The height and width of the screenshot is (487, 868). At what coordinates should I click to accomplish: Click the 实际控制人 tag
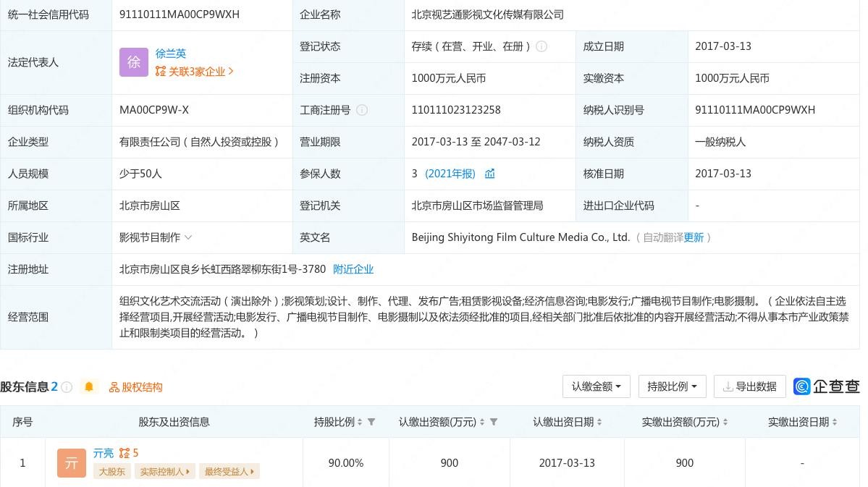coord(165,472)
